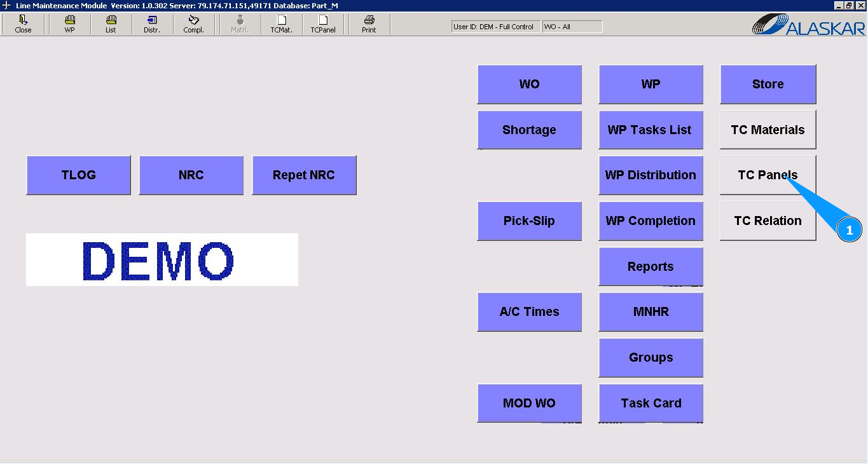Select the Distr. toolbar icon
Viewport: 868px width, 464px height.
[x=152, y=24]
